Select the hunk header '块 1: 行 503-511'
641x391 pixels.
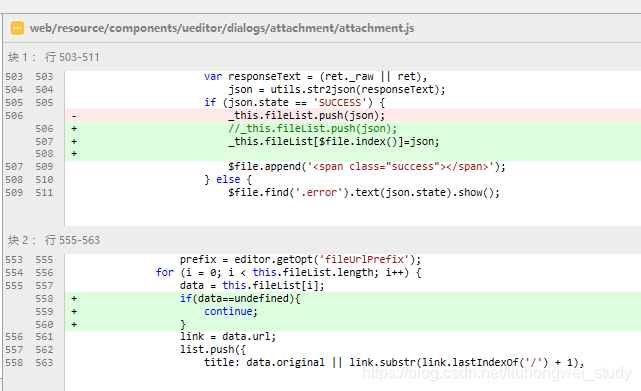tap(54, 57)
